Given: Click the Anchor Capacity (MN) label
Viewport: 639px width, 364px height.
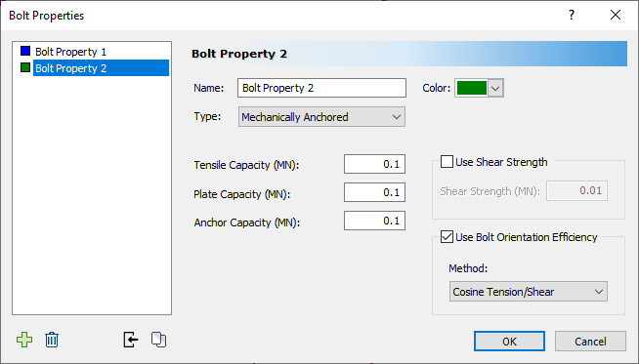Looking at the screenshot, I should click(246, 222).
